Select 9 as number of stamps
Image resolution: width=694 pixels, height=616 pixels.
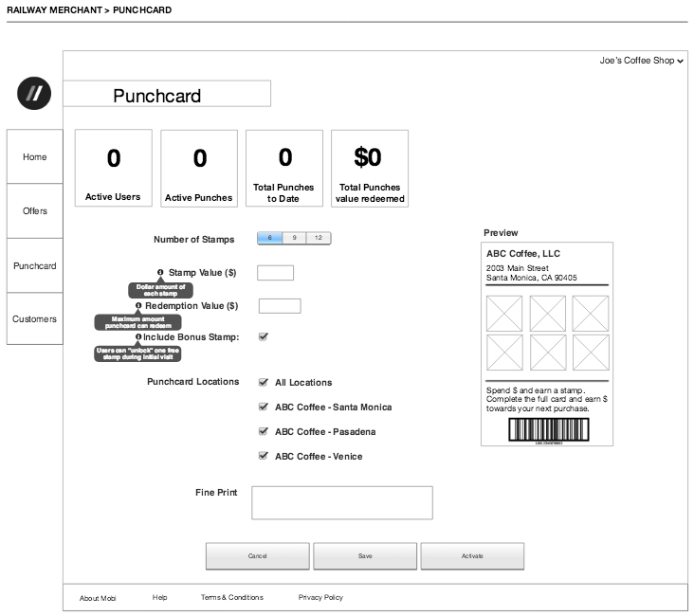click(x=294, y=238)
